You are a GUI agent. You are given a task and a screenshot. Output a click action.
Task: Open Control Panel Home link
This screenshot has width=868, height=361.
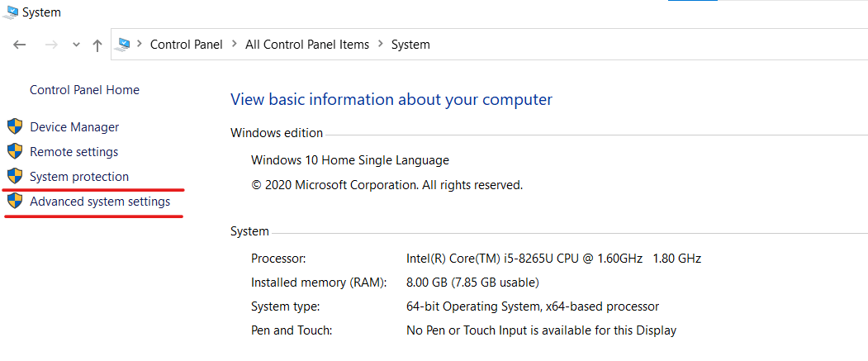point(84,90)
